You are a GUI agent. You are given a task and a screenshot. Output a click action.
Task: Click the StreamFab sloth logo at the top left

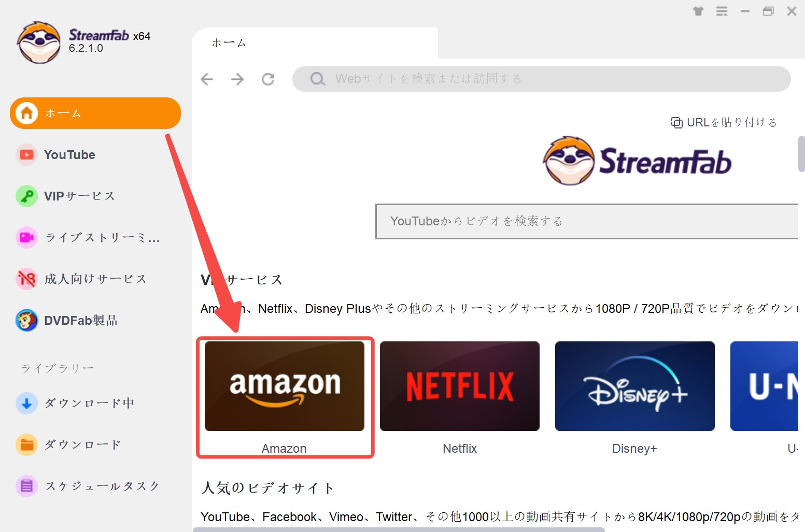(39, 42)
